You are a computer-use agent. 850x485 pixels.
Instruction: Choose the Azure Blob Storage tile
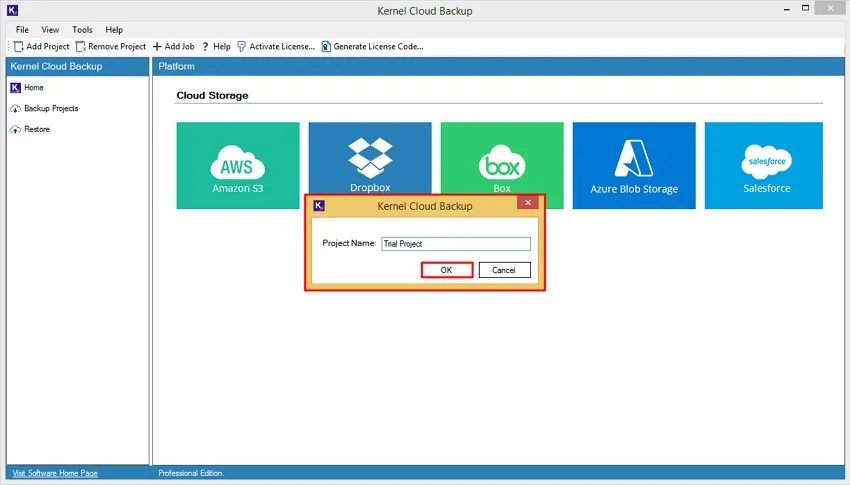tap(634, 165)
